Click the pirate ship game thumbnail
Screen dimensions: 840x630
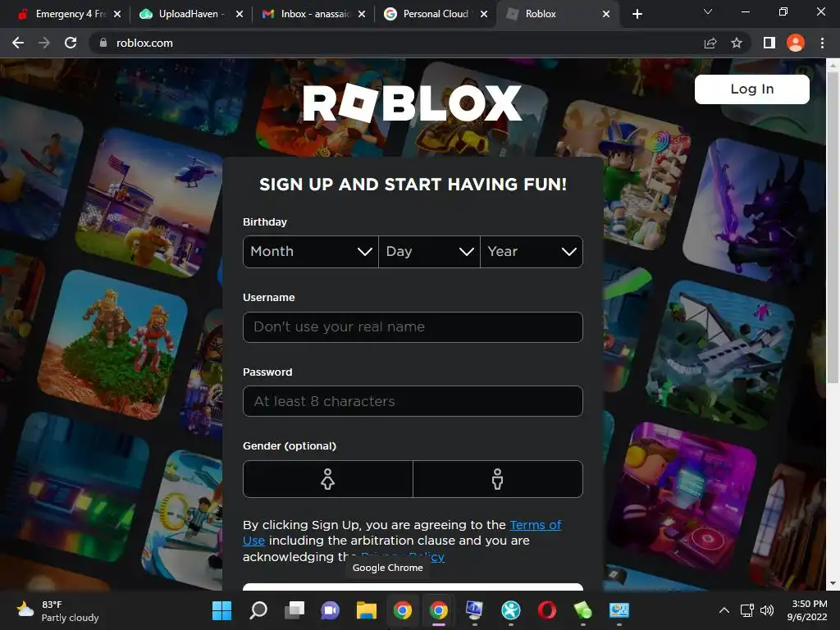[720, 356]
